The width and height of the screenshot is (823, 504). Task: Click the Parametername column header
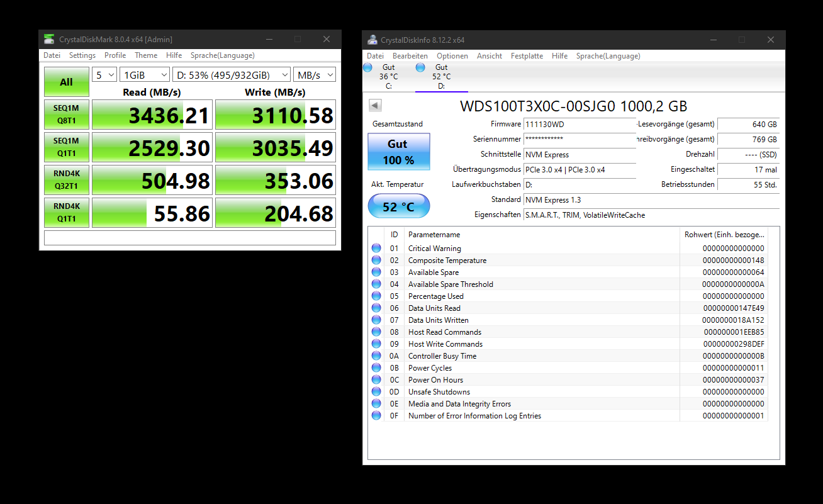542,235
